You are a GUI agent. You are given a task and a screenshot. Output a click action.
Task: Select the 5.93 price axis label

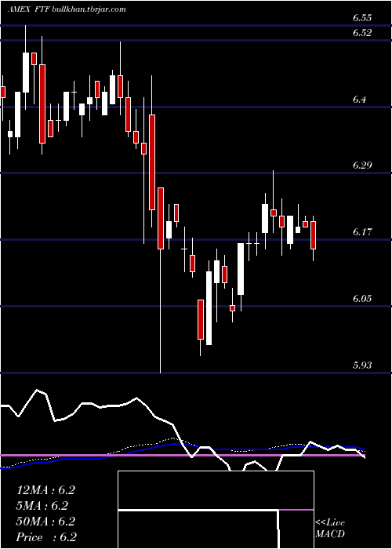[362, 365]
